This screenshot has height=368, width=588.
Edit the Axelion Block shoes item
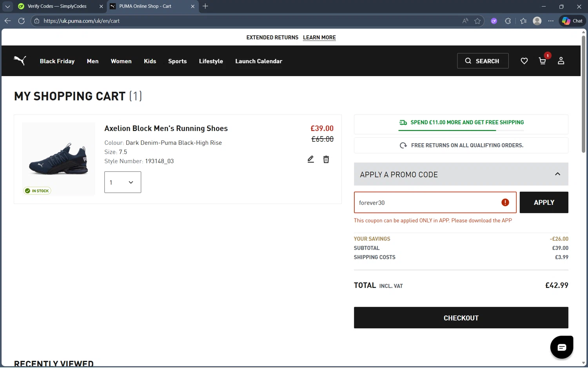tap(310, 159)
